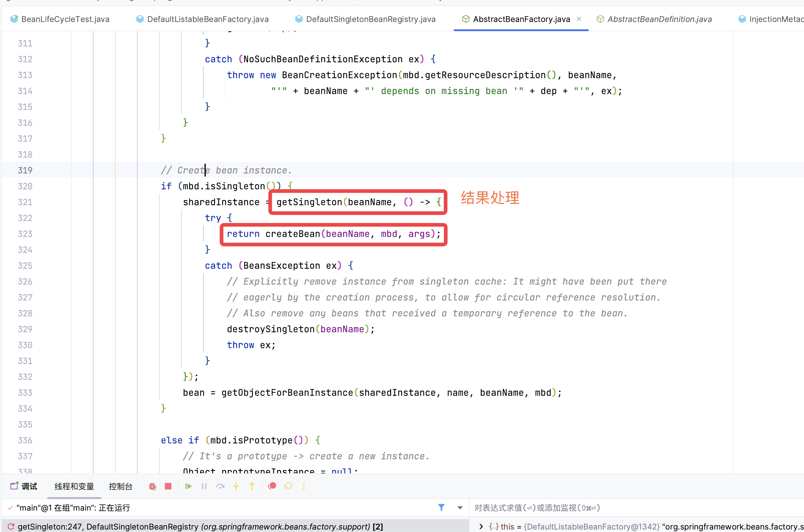Click the Step Over icon
The height and width of the screenshot is (532, 804).
point(220,486)
